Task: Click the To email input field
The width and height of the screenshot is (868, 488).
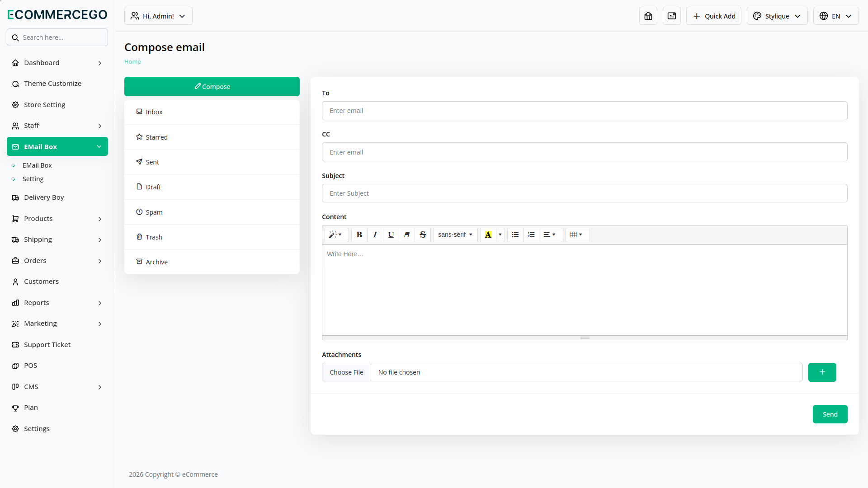Action: point(585,111)
